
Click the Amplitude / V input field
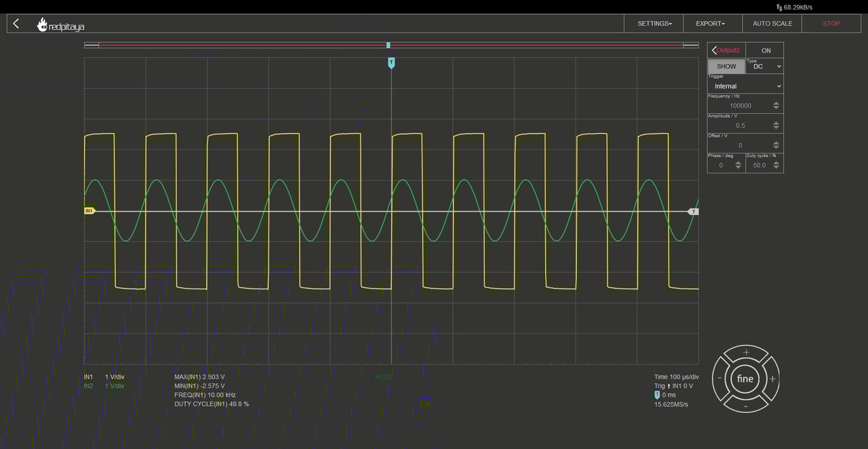740,125
